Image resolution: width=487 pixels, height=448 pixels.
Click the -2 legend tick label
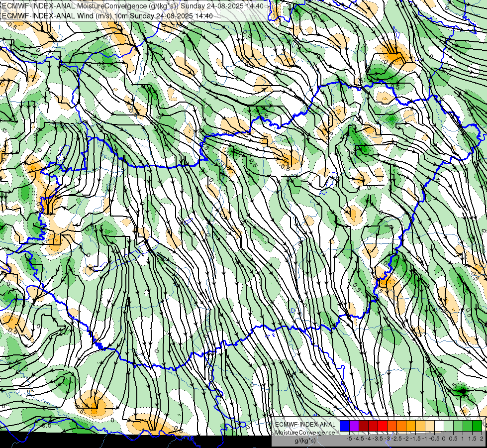click(x=406, y=439)
